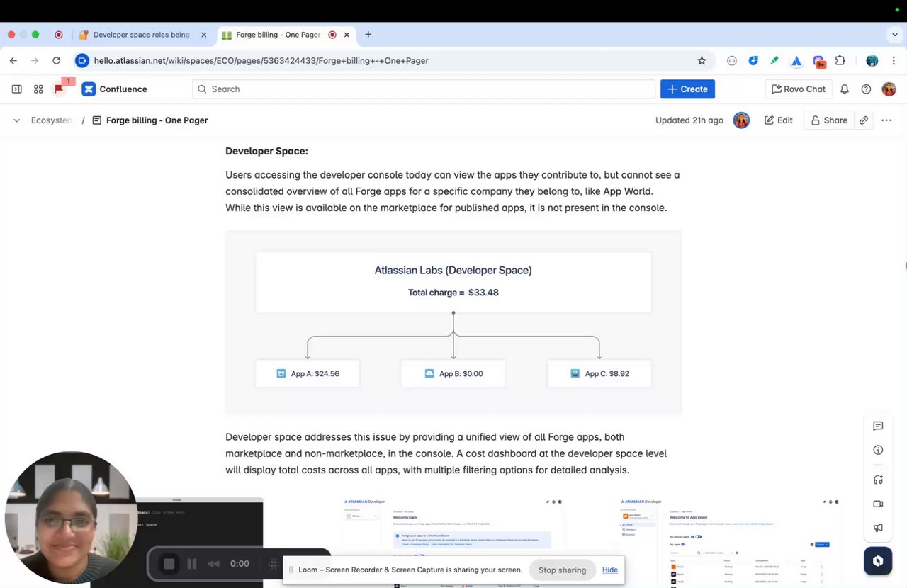Screen dimensions: 907x588
Task: Open your Confluence profile avatar menu
Action: point(889,89)
